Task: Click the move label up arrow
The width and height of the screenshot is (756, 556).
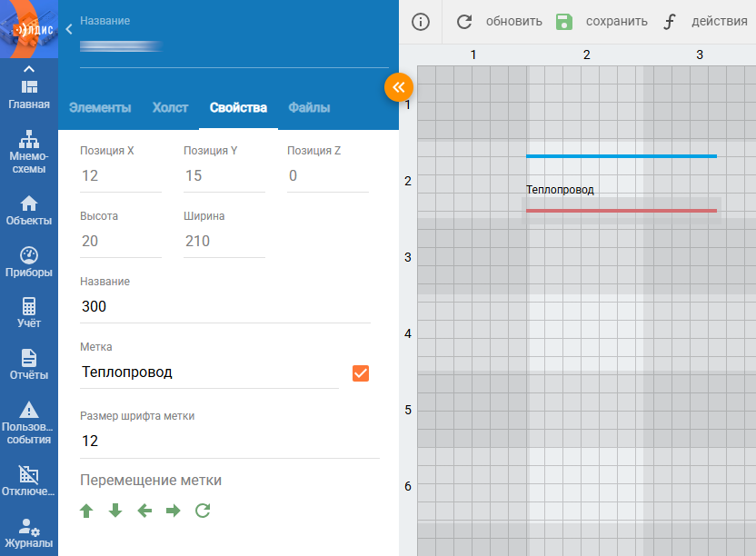Action: click(87, 511)
